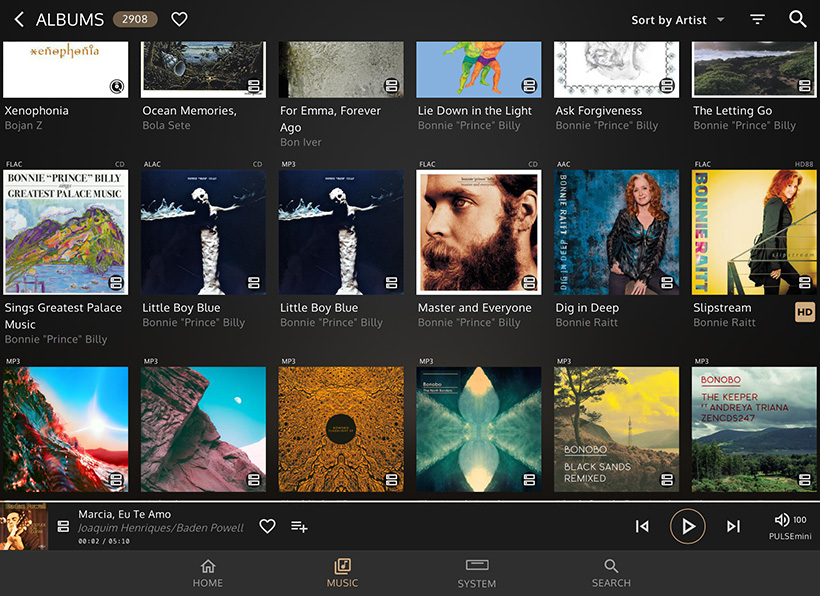The width and height of the screenshot is (820, 596).
Task: Click the search magnifier in top bar
Action: tap(797, 19)
